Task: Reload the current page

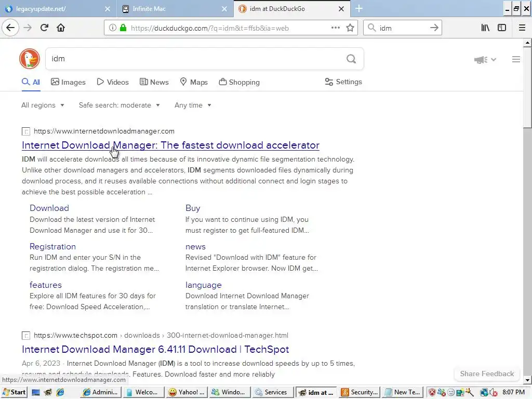Action: 45,28
